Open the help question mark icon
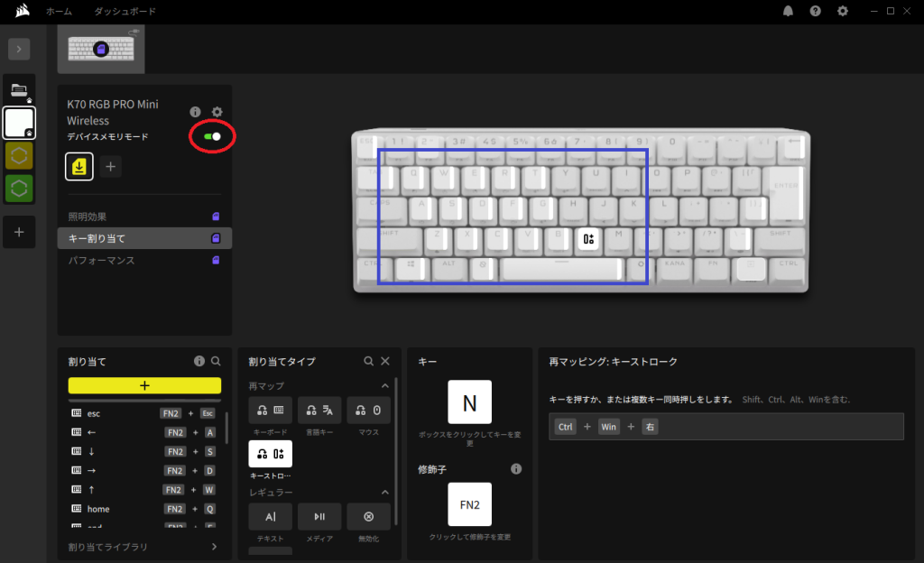 [815, 11]
